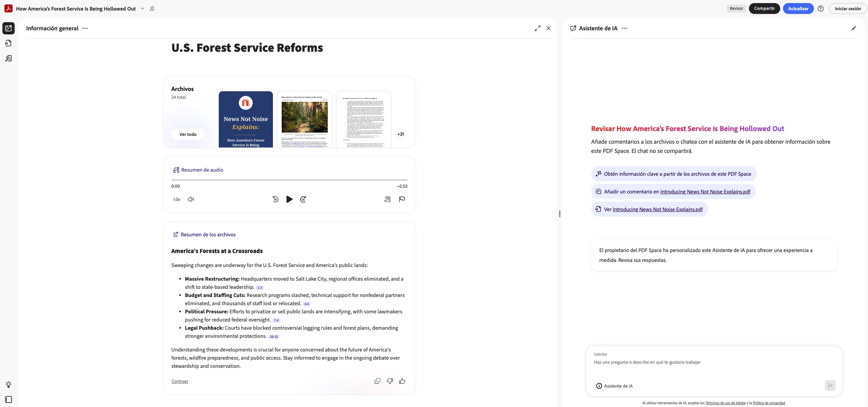Open the forest photo document thumbnail
Image resolution: width=868 pixels, height=407 pixels.
click(x=305, y=119)
